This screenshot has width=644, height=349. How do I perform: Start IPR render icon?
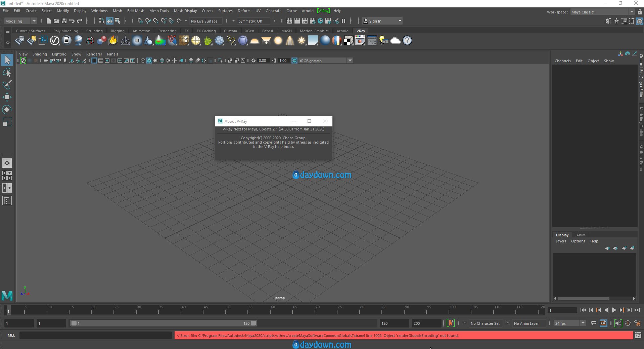click(305, 21)
